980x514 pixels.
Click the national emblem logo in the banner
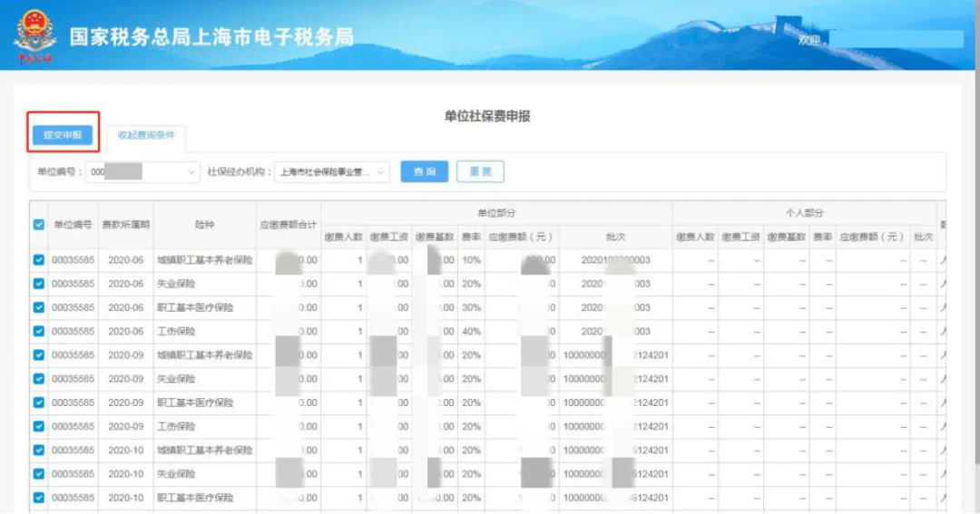pos(34,34)
